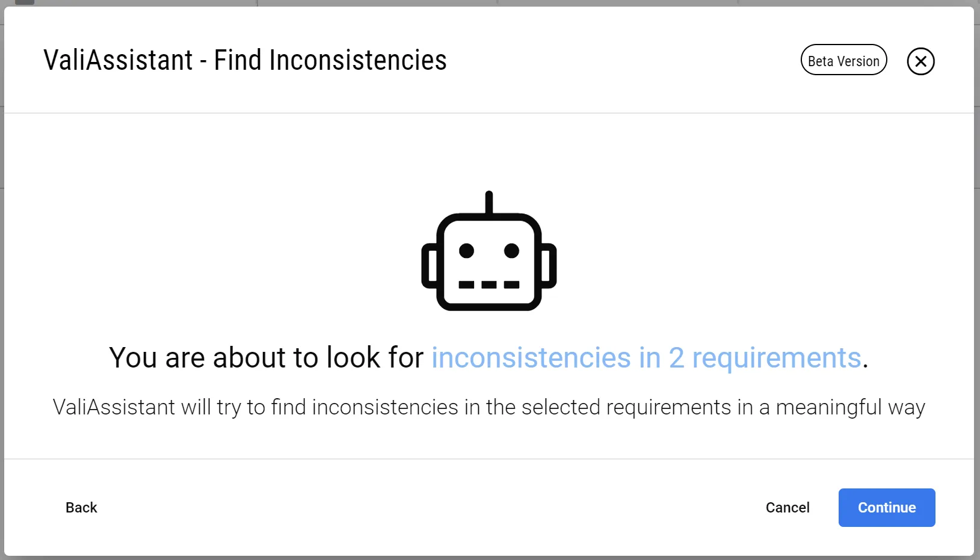This screenshot has width=980, height=560.
Task: Click the robot icon's dashed mouth
Action: (488, 286)
